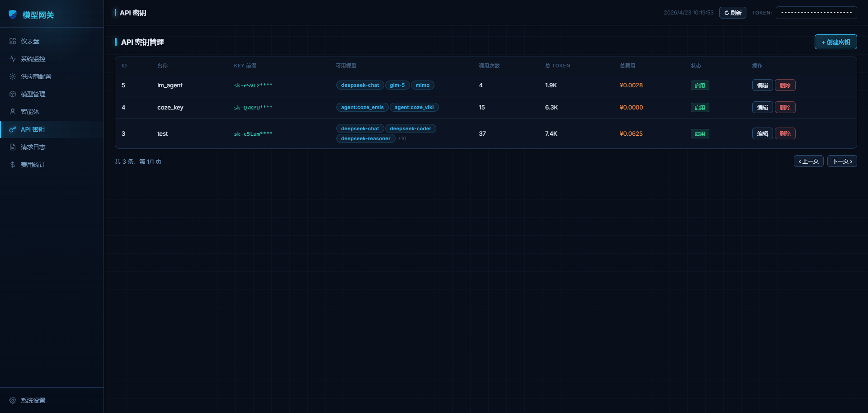This screenshot has height=413, width=868.
Task: Click the 启用 status badge for test
Action: pos(700,133)
